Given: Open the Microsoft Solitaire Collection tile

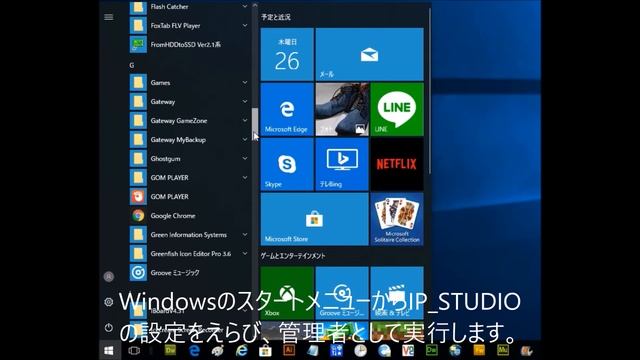Looking at the screenshot, I should click(x=397, y=219).
